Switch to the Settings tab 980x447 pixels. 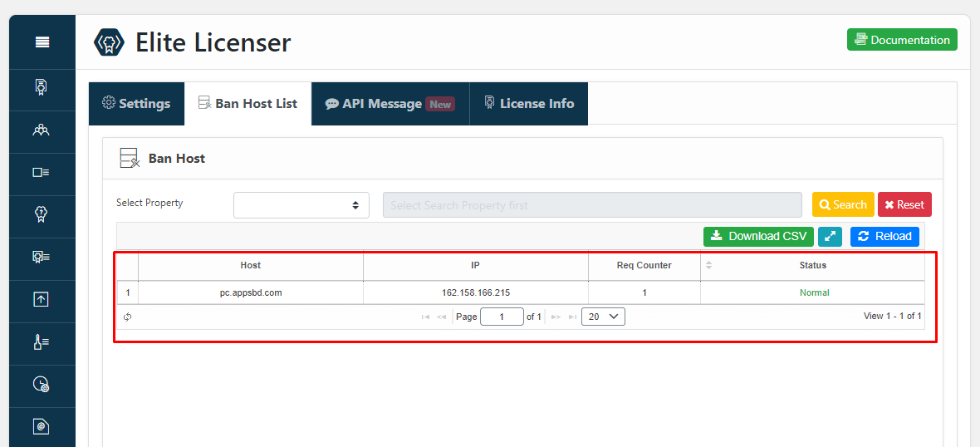[x=136, y=104]
